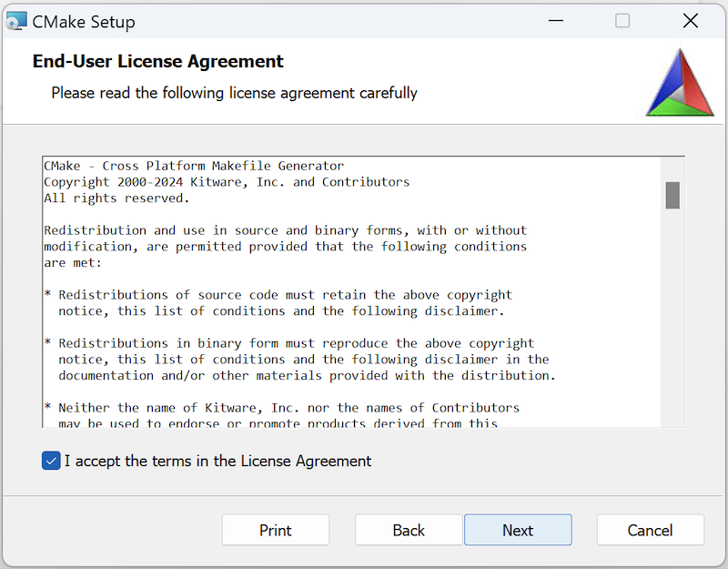
Task: Click the "All rights reserved." line
Action: pos(116,198)
